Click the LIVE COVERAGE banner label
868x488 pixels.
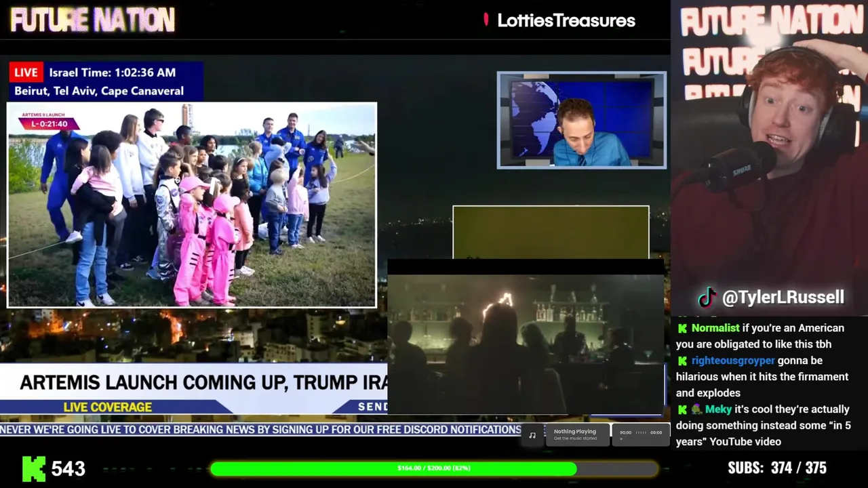pyautogui.click(x=107, y=407)
